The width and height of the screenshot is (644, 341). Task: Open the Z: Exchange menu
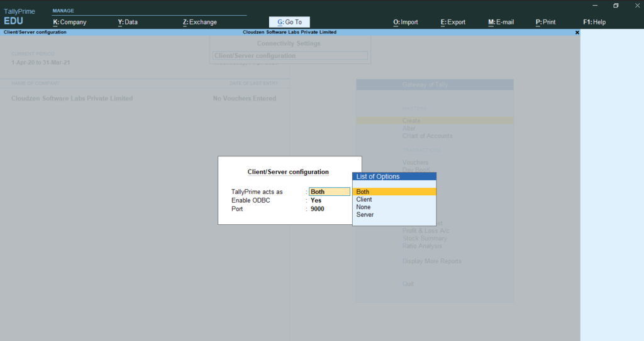coord(199,22)
